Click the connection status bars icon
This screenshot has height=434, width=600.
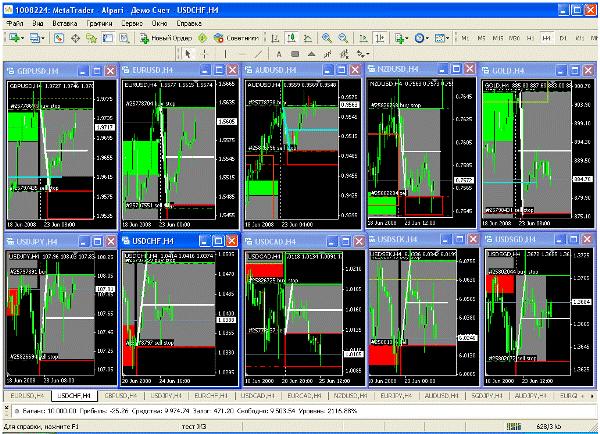(514, 426)
